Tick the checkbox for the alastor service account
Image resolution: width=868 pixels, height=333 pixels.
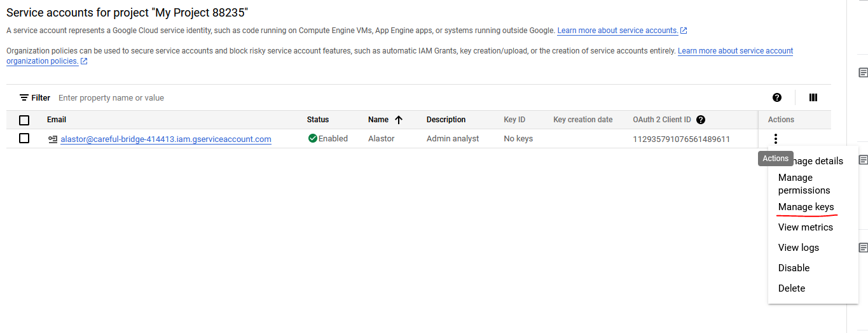24,138
